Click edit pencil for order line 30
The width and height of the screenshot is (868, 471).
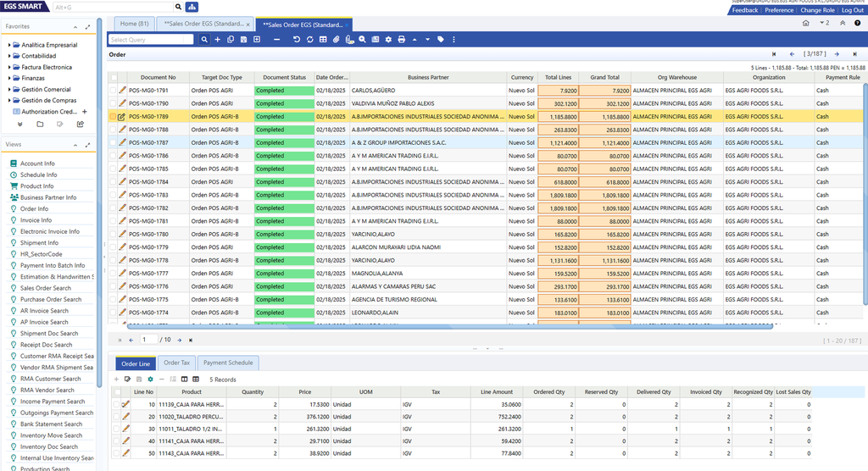click(125, 429)
